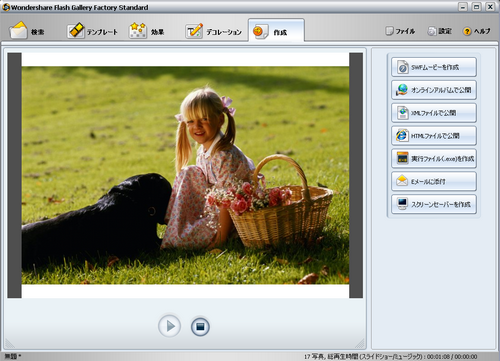Click Eメールに添付 button
The image size is (500, 361).
[x=434, y=181]
